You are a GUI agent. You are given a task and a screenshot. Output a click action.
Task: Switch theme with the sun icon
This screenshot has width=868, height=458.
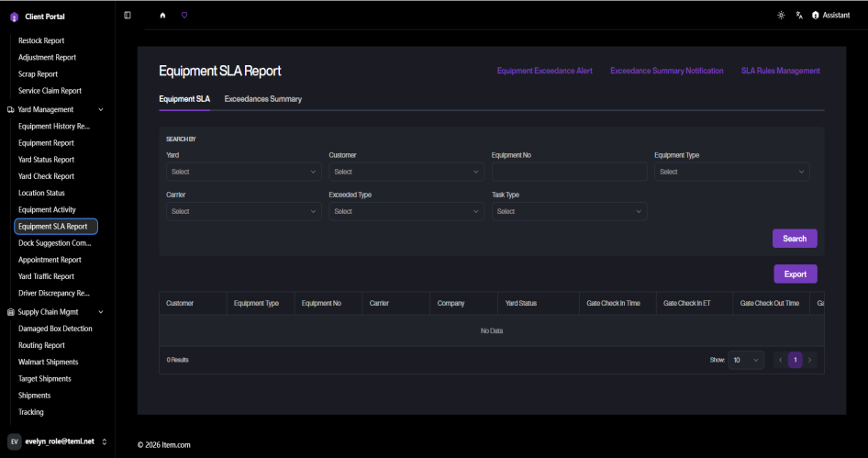(781, 16)
